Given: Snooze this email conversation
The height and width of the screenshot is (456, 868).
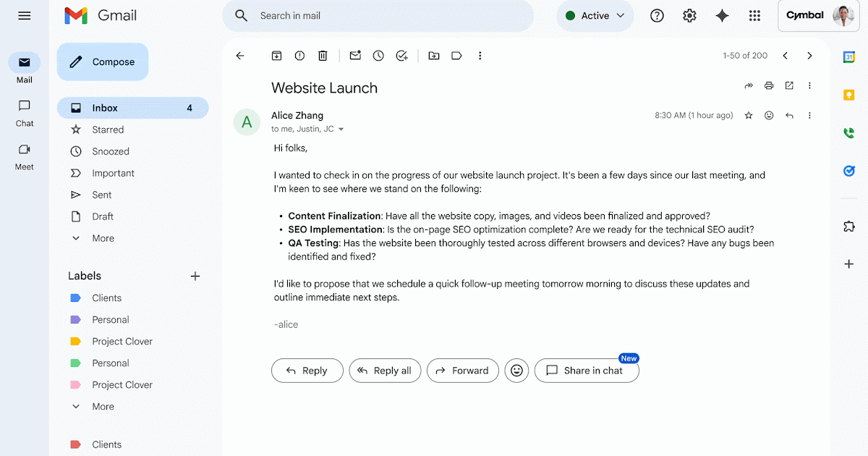Looking at the screenshot, I should (378, 56).
